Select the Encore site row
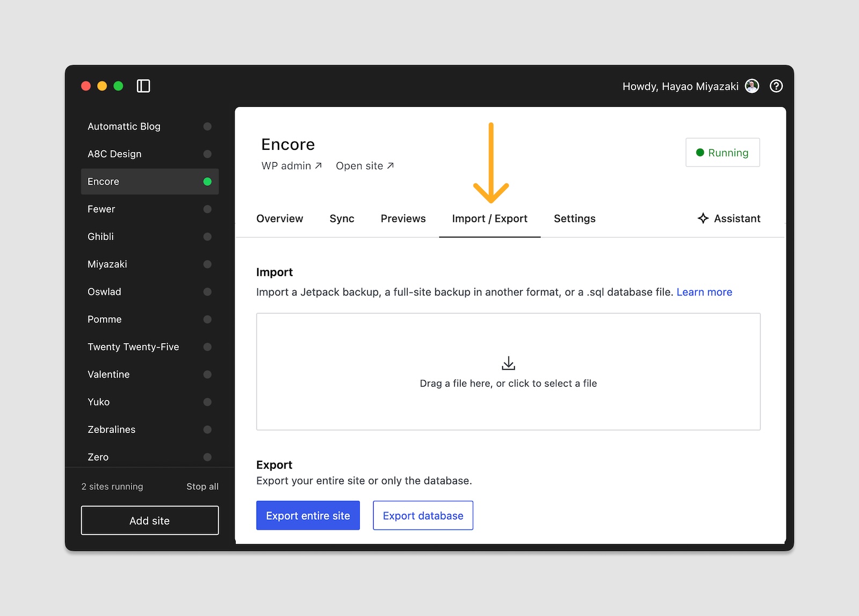This screenshot has height=616, width=859. [150, 182]
